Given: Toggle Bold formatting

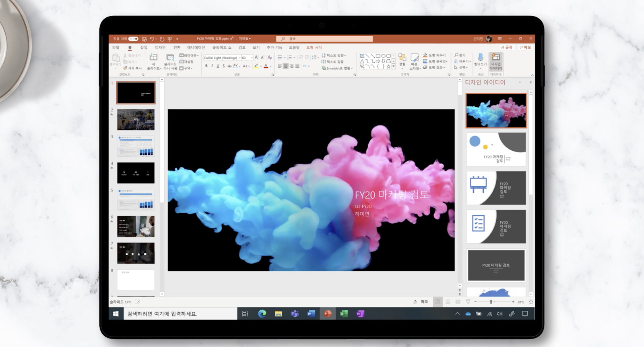Looking at the screenshot, I should 206,66.
